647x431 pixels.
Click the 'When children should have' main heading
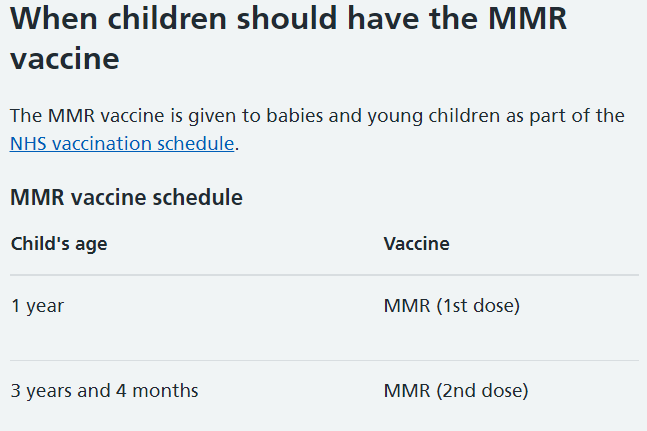(288, 38)
